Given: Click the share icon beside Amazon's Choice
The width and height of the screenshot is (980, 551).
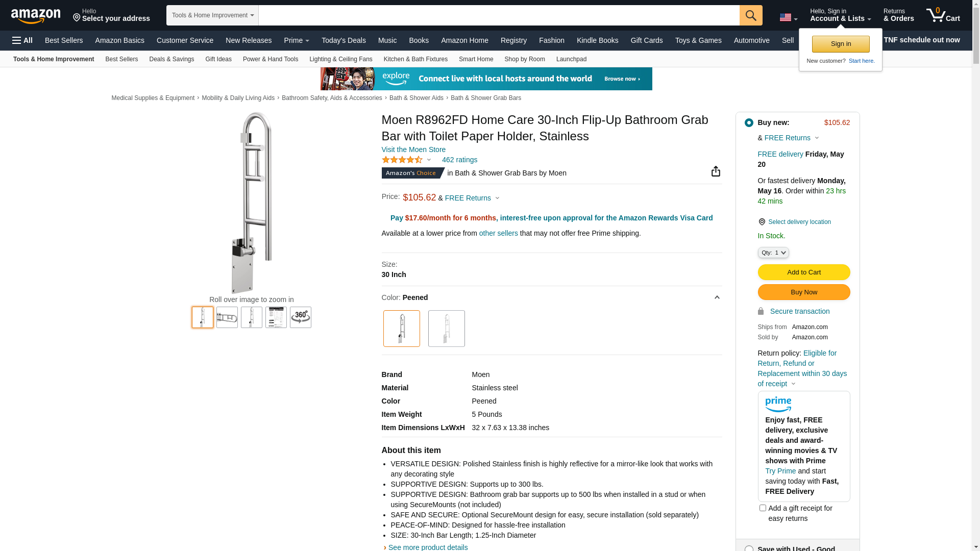Looking at the screenshot, I should (x=716, y=171).
